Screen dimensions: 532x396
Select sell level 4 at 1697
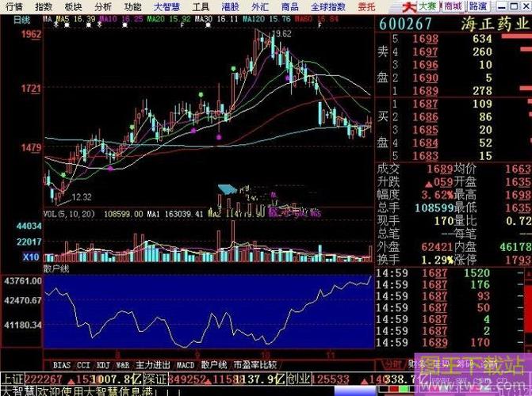(453, 51)
